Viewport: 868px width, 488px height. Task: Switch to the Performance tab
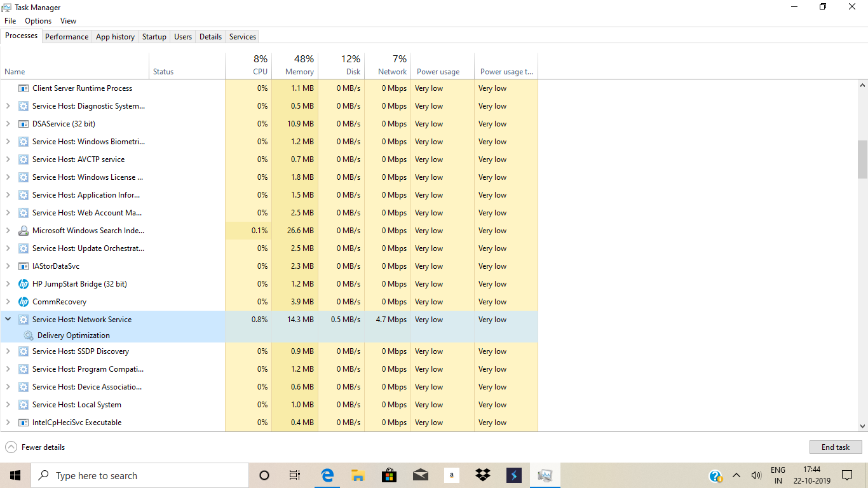pyautogui.click(x=67, y=37)
